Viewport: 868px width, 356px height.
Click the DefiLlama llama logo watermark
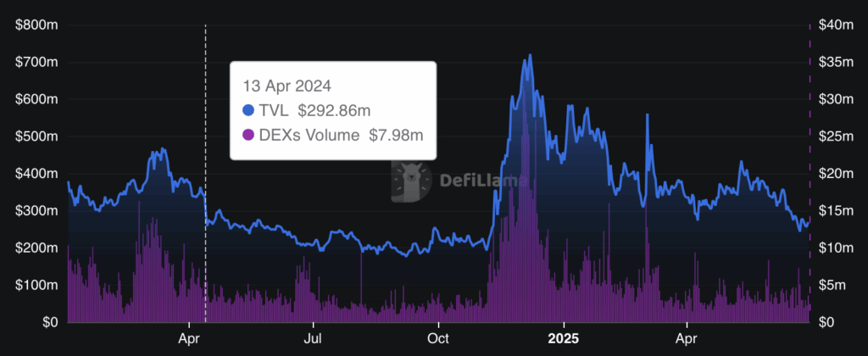click(413, 181)
